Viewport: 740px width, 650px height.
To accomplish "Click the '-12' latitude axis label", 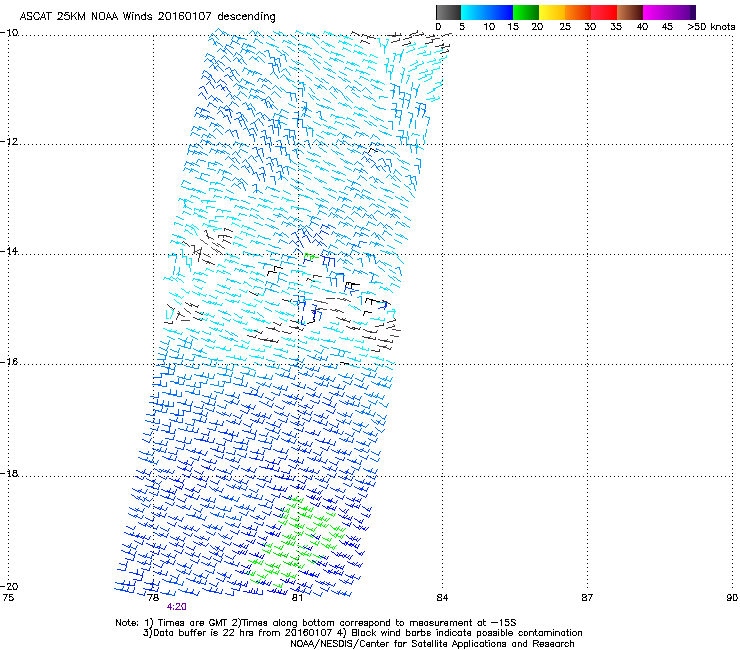I will pyautogui.click(x=9, y=142).
